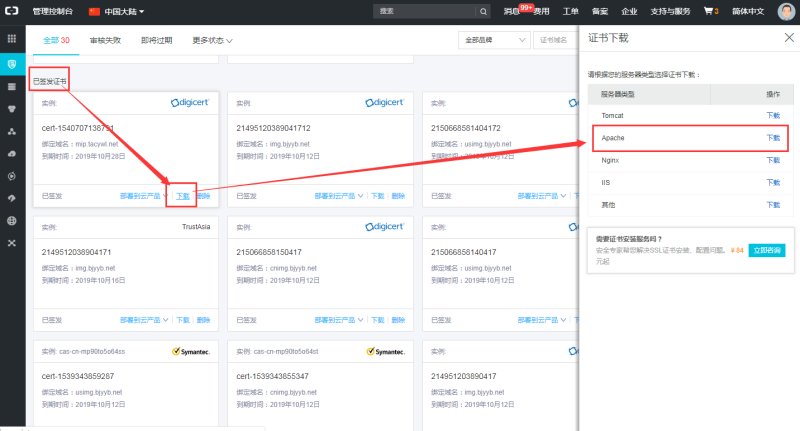Expand the 更多状态 status dropdown
This screenshot has width=800, height=431.
pyautogui.click(x=212, y=41)
